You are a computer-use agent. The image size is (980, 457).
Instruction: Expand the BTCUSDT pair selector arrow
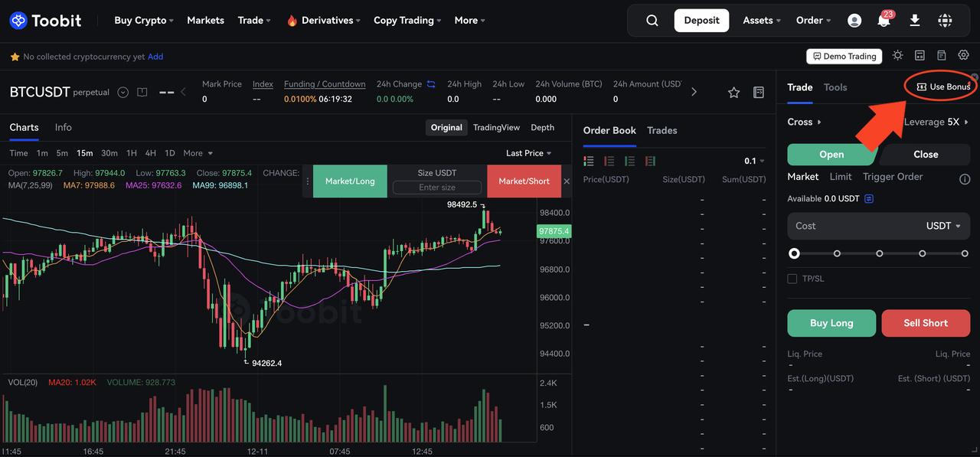(x=122, y=93)
